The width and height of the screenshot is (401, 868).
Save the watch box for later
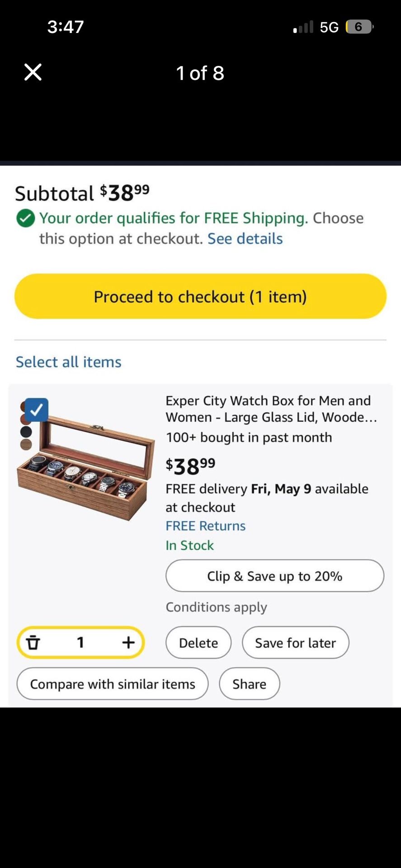click(x=296, y=642)
